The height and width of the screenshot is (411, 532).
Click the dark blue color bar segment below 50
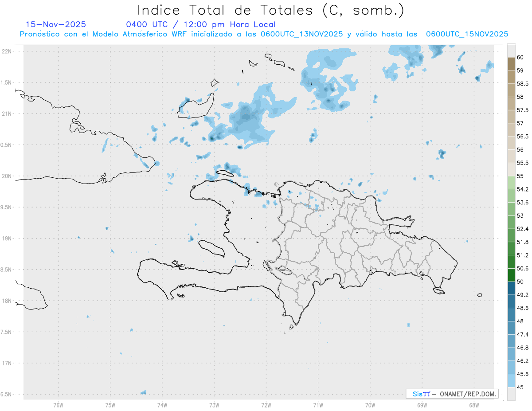pyautogui.click(x=511, y=288)
